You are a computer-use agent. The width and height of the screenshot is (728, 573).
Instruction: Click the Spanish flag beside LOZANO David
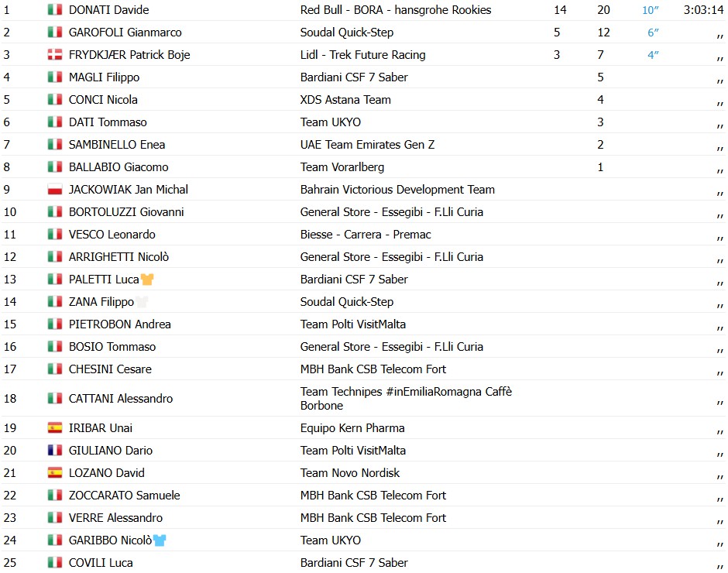pyautogui.click(x=55, y=472)
